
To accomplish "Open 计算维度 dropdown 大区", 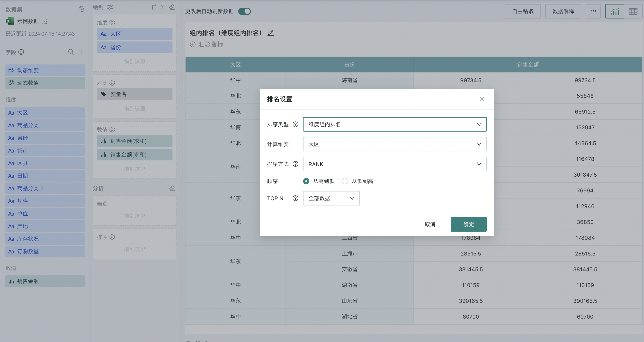I will click(395, 144).
